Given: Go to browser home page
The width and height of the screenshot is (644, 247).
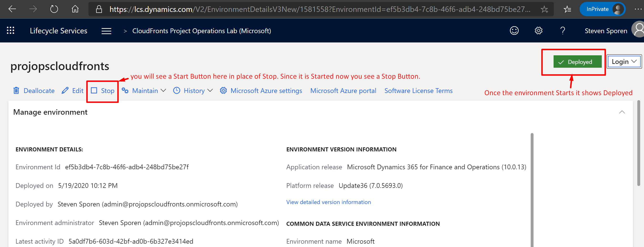Looking at the screenshot, I should (x=75, y=9).
